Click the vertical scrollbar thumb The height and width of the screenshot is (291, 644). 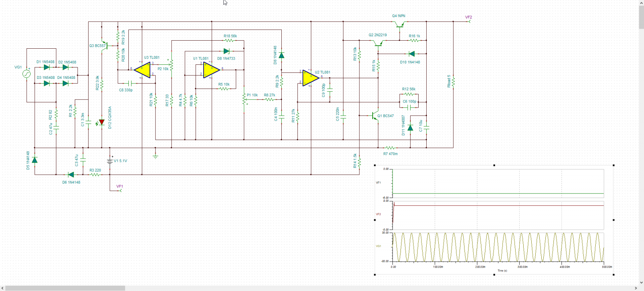click(641, 17)
